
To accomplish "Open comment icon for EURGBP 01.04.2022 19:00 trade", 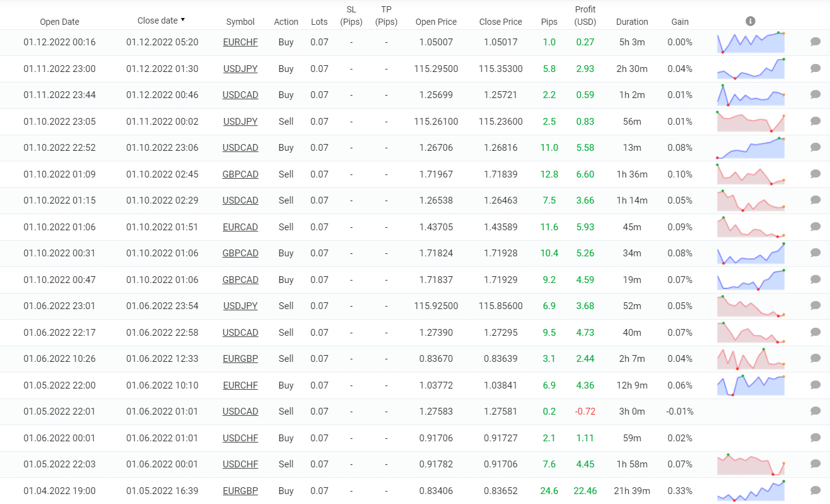I will pos(816,491).
